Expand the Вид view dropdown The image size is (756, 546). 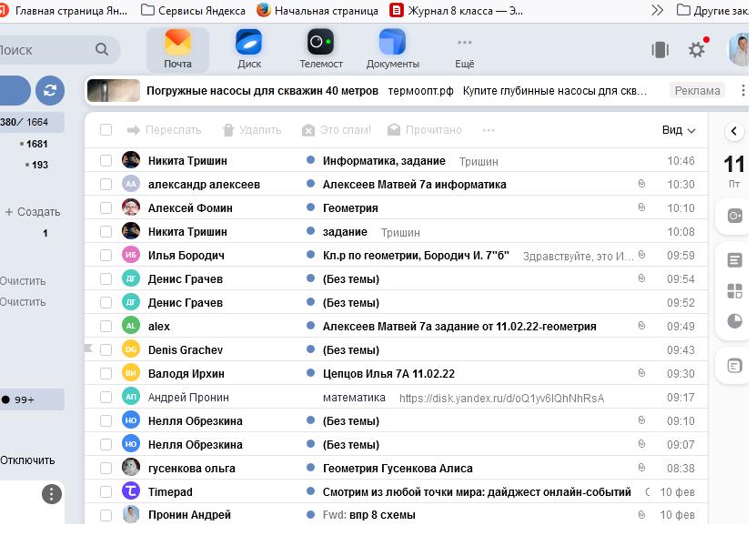[679, 130]
